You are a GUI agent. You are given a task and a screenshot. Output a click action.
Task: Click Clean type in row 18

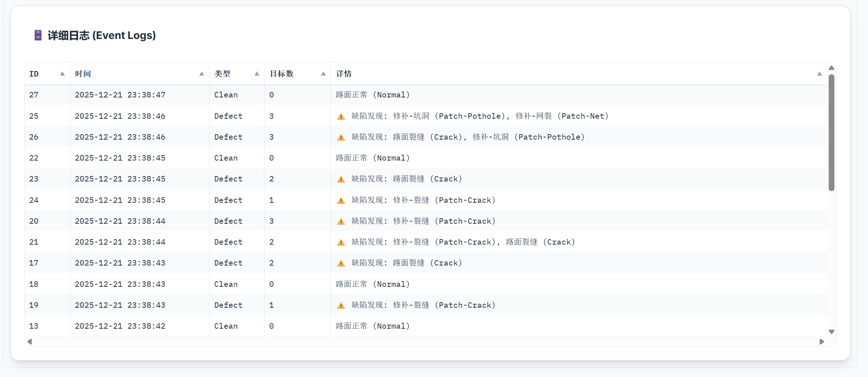[x=226, y=284]
